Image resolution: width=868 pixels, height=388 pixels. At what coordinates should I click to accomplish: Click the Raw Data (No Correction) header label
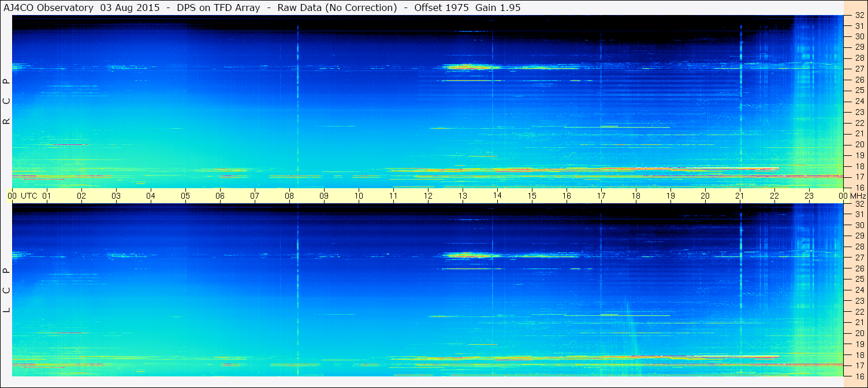337,8
